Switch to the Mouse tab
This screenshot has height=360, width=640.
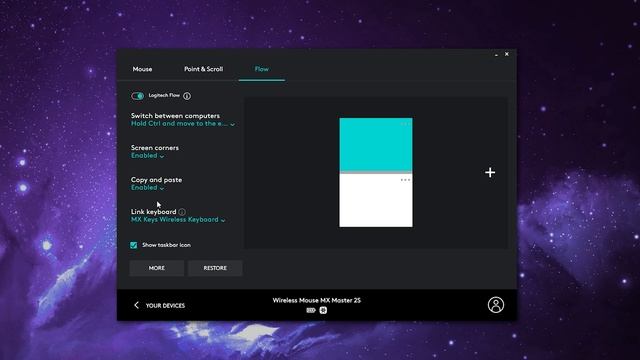click(x=142, y=69)
